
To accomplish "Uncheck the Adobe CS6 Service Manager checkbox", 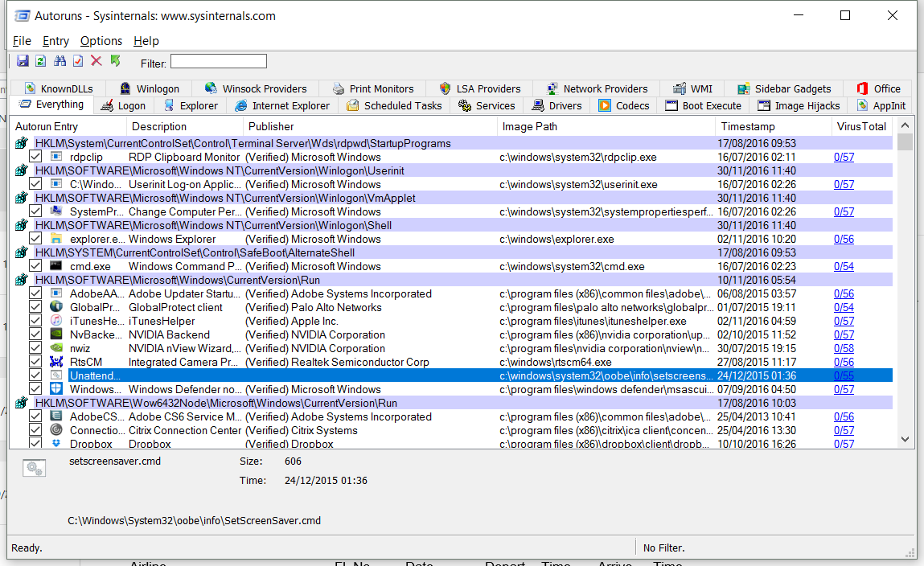I will (35, 416).
